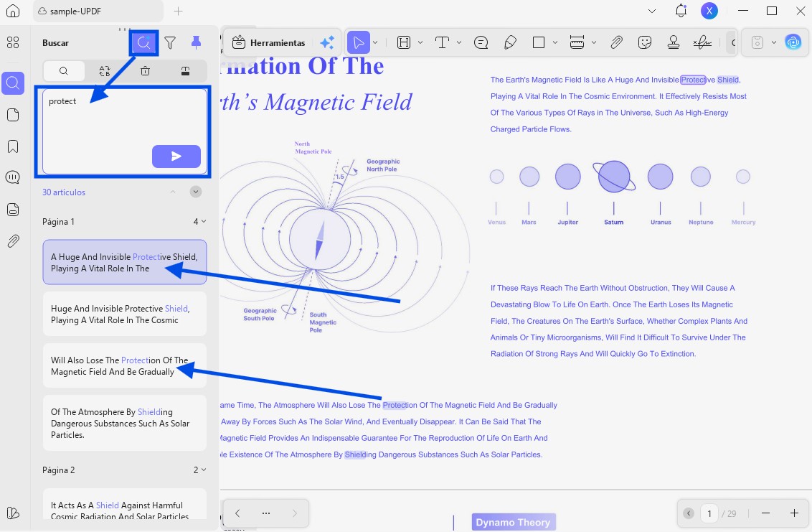Select the comment note tool
The width and height of the screenshot is (812, 532).
coord(481,43)
